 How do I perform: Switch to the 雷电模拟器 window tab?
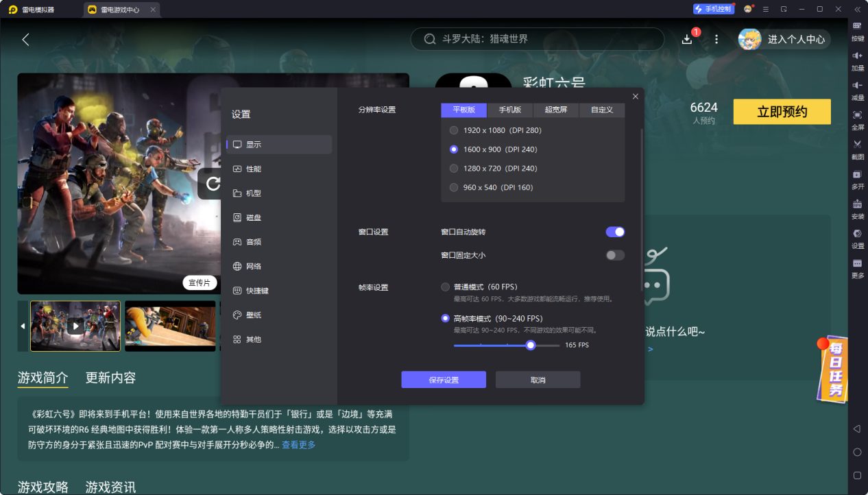click(32, 10)
